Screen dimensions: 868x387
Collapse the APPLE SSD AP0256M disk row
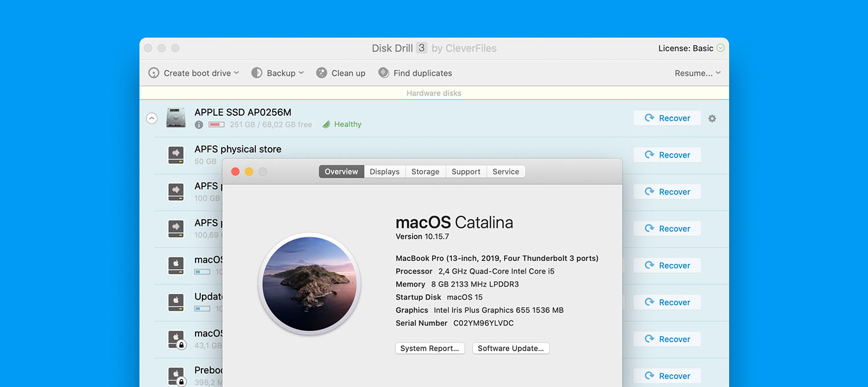[152, 118]
